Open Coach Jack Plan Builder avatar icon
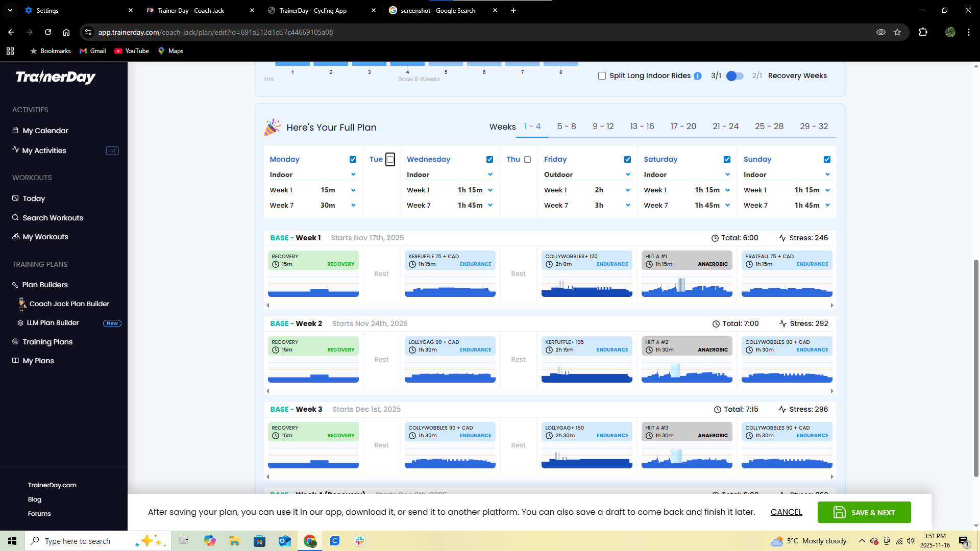 22,304
